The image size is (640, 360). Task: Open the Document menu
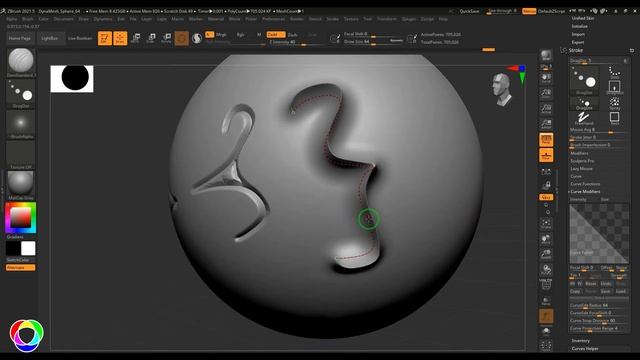[64, 19]
